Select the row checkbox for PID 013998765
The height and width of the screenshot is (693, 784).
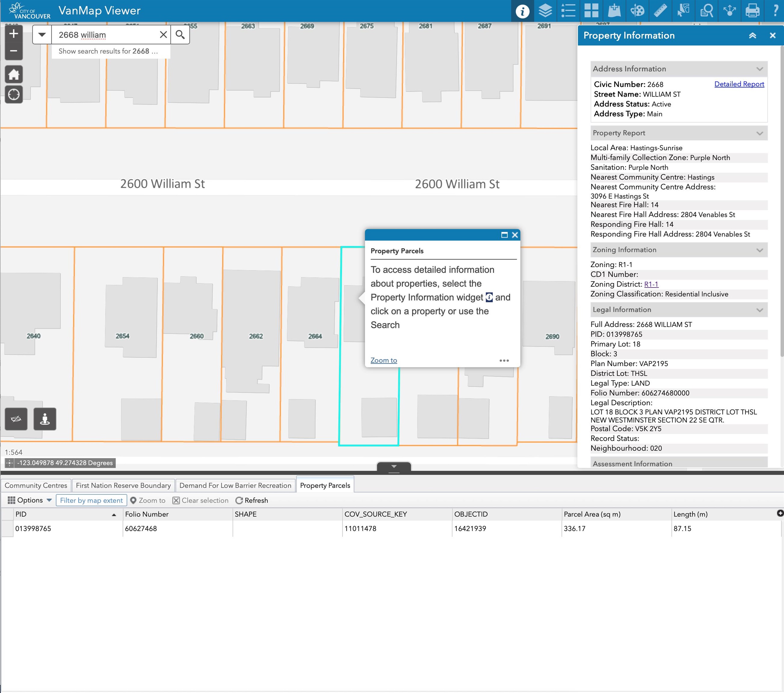pos(7,528)
